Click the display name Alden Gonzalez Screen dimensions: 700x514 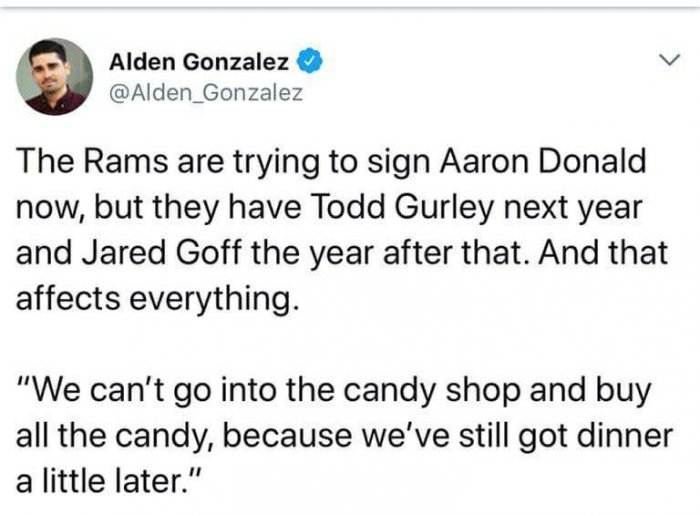pos(198,62)
